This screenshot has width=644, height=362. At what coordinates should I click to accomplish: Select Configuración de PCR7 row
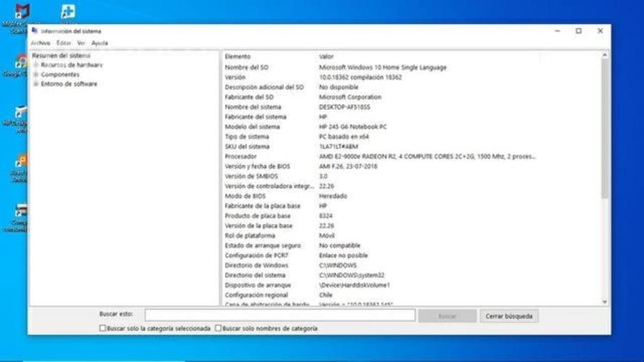click(x=412, y=256)
